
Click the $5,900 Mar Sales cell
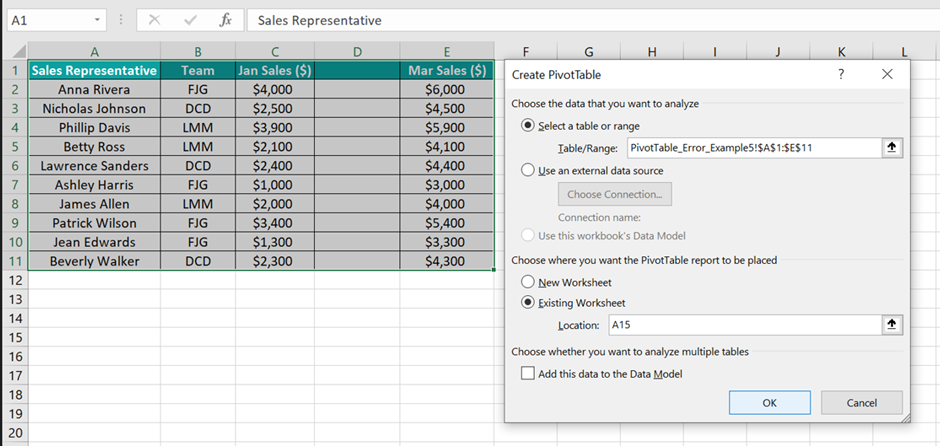pyautogui.click(x=447, y=128)
